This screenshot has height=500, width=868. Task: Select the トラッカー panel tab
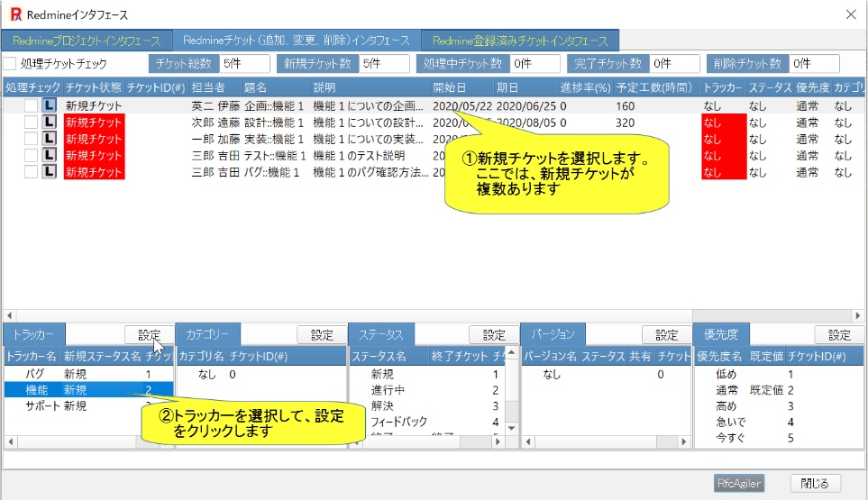(33, 334)
